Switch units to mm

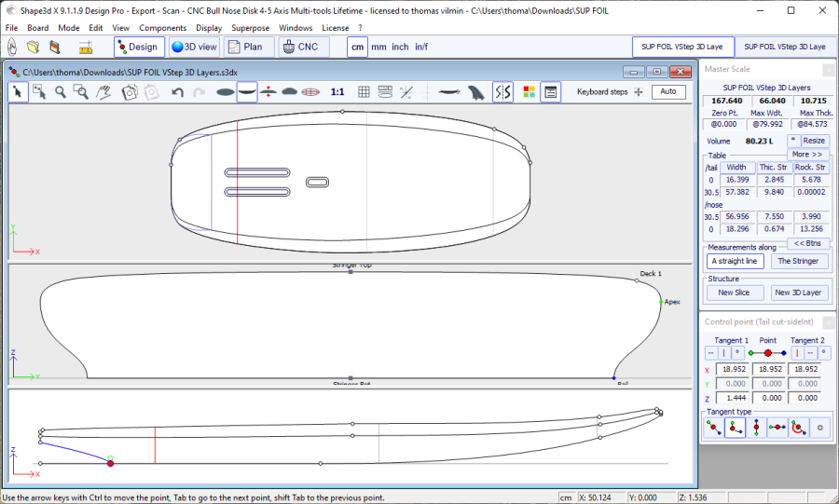(378, 47)
